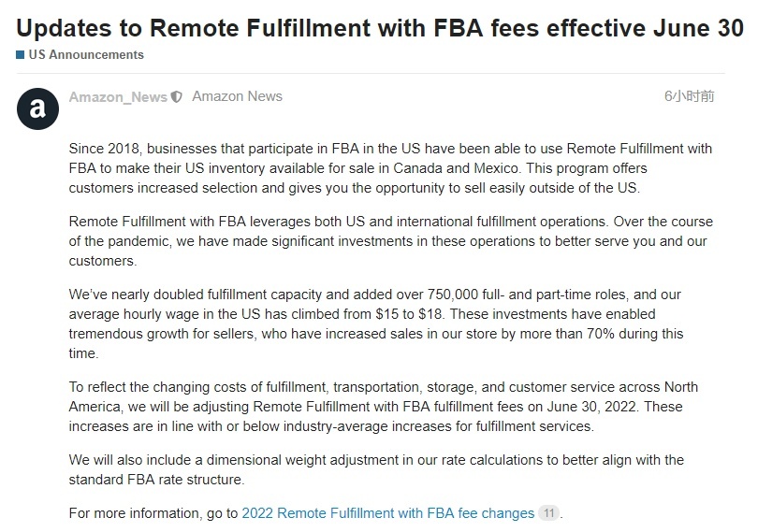Click the paragraph about dimensional weight adjustment
This screenshot has width=772, height=532.
(x=377, y=469)
